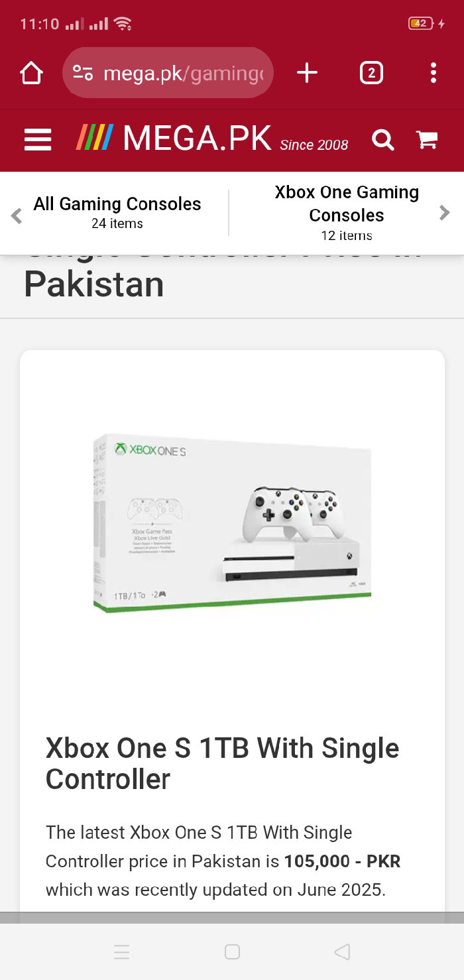Tap Android back triangle navigation button
This screenshot has height=980, width=464.
[342, 952]
